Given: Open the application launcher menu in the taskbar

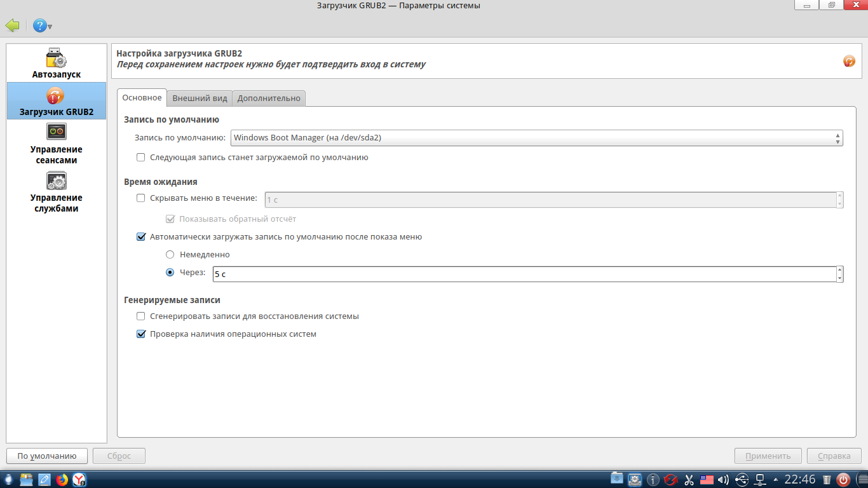Looking at the screenshot, I should pos(9,480).
